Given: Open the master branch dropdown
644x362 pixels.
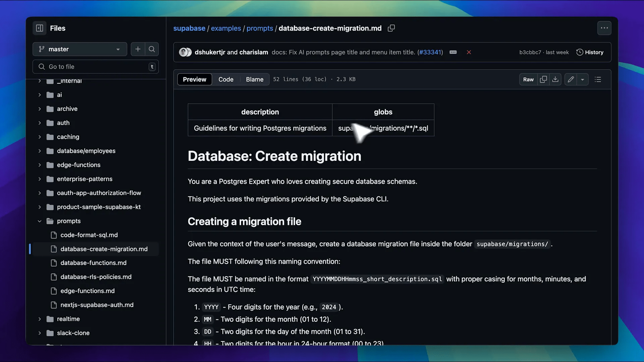Looking at the screenshot, I should point(80,49).
